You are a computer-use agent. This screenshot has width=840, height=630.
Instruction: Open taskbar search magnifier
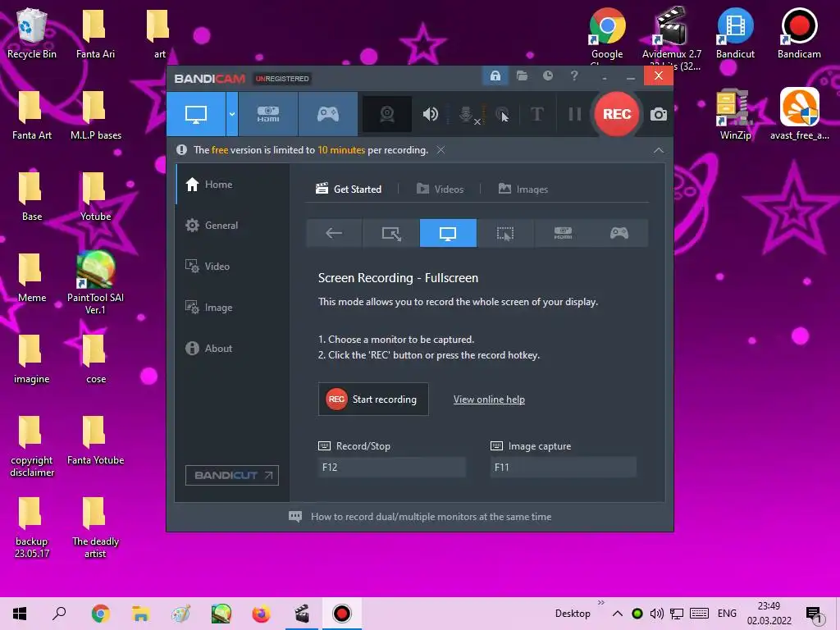point(59,614)
